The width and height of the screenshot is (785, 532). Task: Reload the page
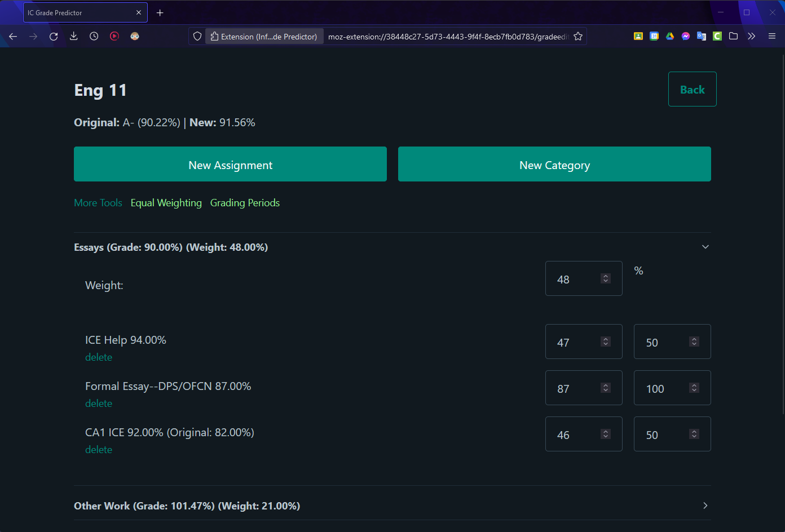click(x=53, y=36)
